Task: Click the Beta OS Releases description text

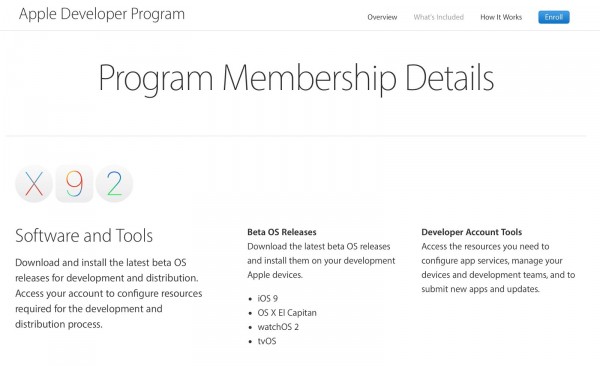Action: tap(321, 261)
